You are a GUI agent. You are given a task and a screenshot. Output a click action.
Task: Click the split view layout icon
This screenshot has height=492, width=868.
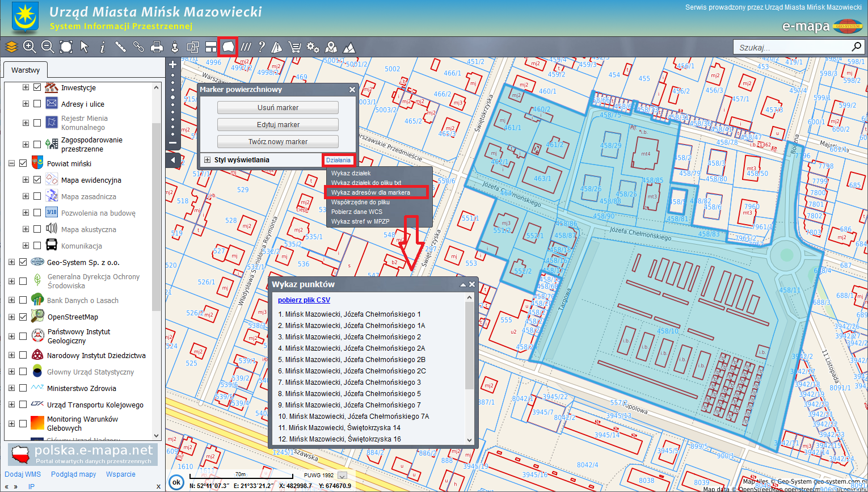point(211,47)
